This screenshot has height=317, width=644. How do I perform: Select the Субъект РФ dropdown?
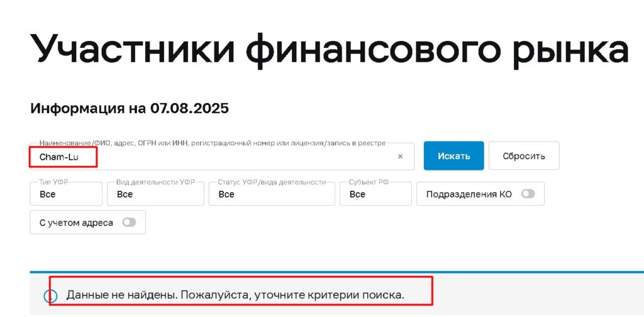[x=375, y=194]
